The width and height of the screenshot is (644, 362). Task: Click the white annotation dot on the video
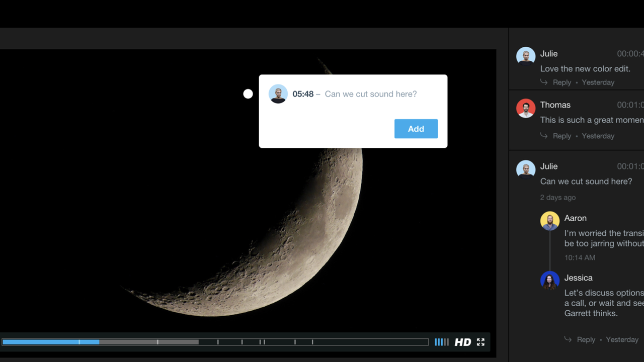tap(248, 94)
